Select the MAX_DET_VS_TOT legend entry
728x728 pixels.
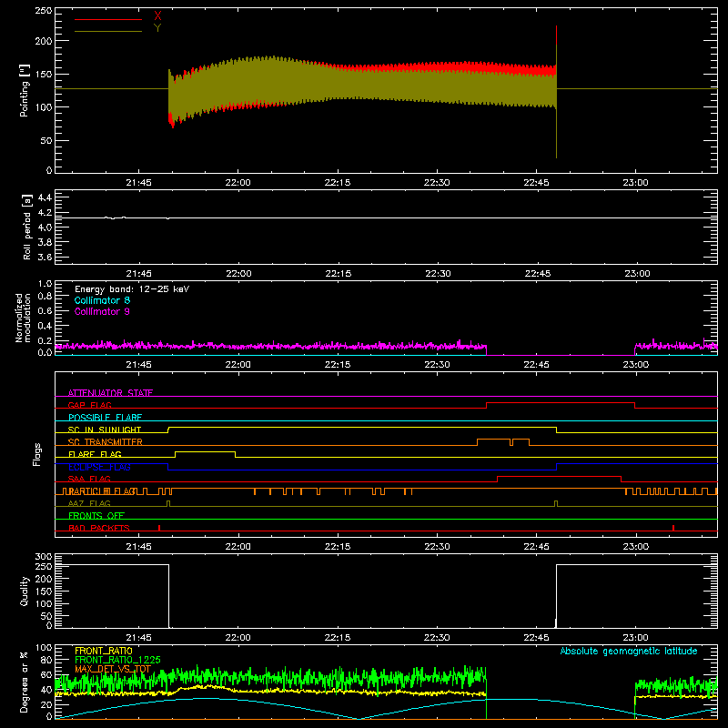(113, 669)
